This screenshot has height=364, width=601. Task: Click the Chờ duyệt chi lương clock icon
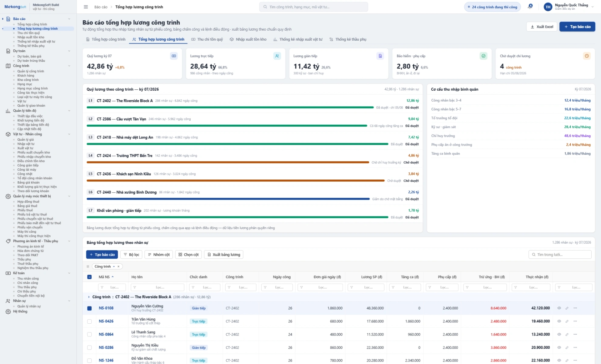tap(587, 56)
